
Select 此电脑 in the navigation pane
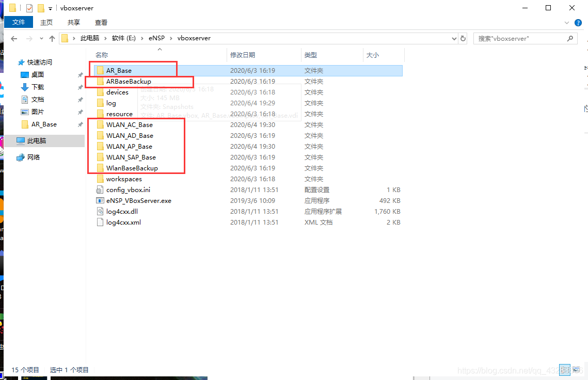click(36, 140)
